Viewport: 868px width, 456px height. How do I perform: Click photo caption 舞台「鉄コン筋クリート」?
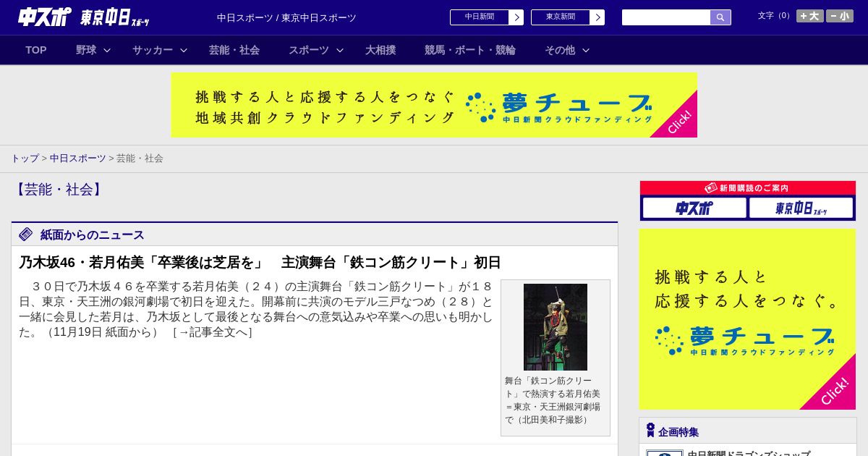click(x=553, y=400)
